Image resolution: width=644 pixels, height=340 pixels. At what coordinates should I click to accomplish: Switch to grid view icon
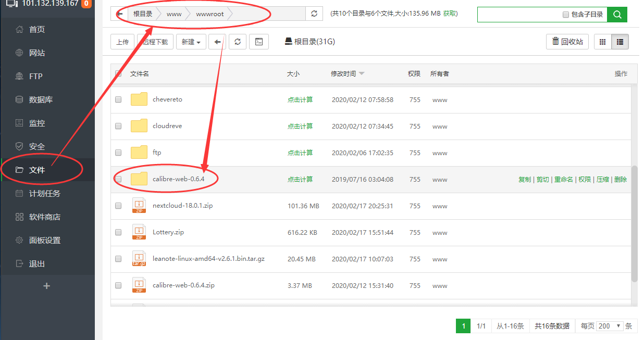pyautogui.click(x=603, y=41)
